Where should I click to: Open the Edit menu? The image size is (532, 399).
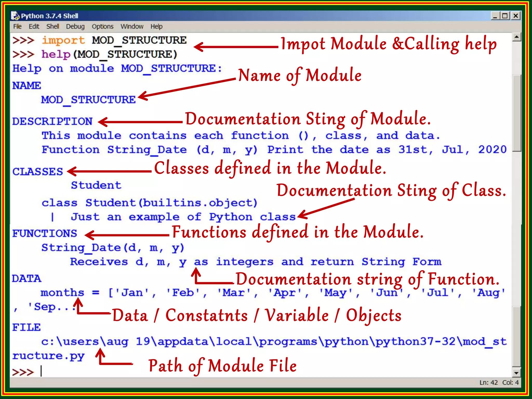[x=34, y=26]
